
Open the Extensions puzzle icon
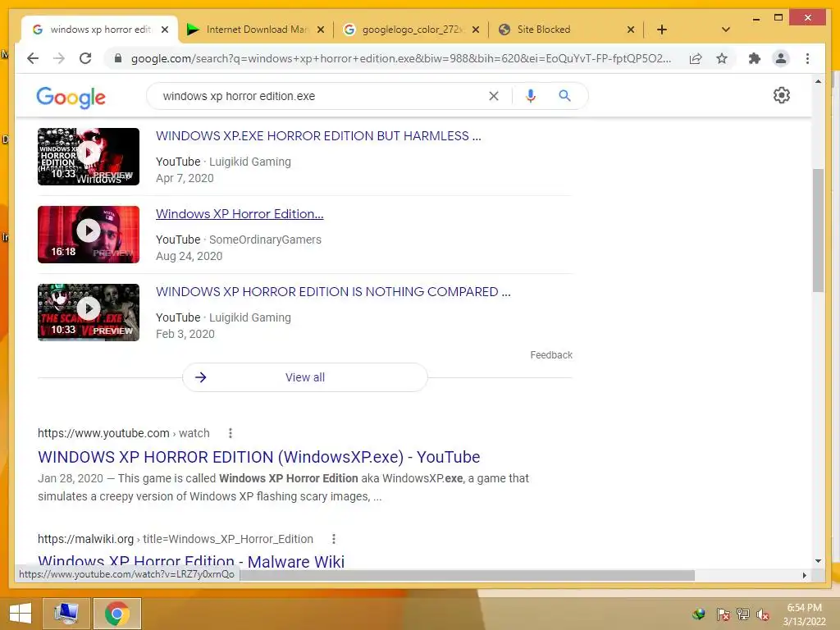[755, 58]
